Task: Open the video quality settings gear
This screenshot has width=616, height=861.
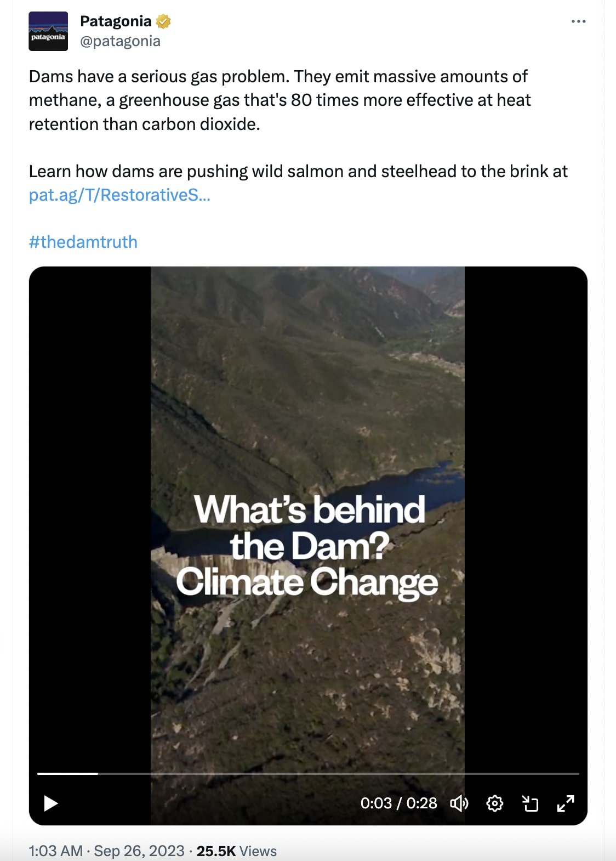Action: 495,804
